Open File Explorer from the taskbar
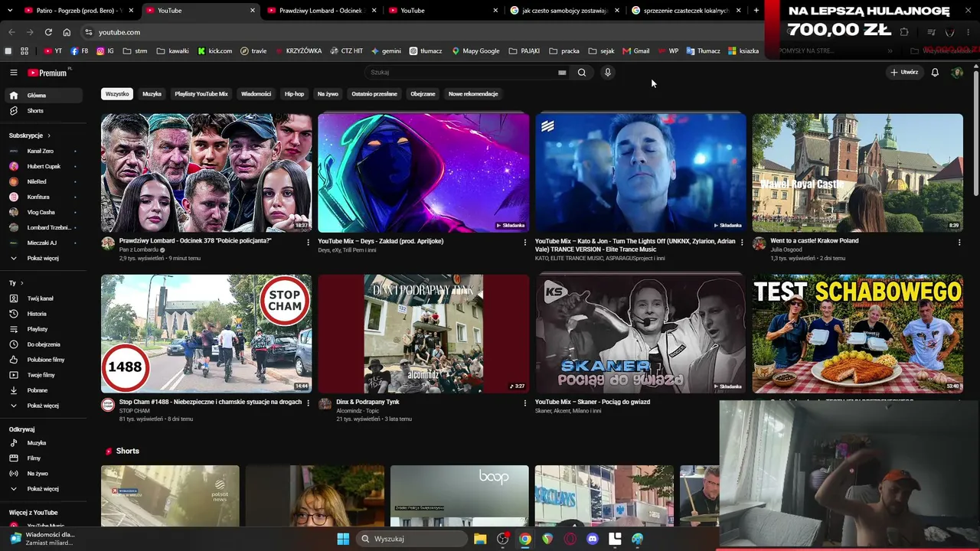This screenshot has height=551, width=980. click(x=480, y=539)
